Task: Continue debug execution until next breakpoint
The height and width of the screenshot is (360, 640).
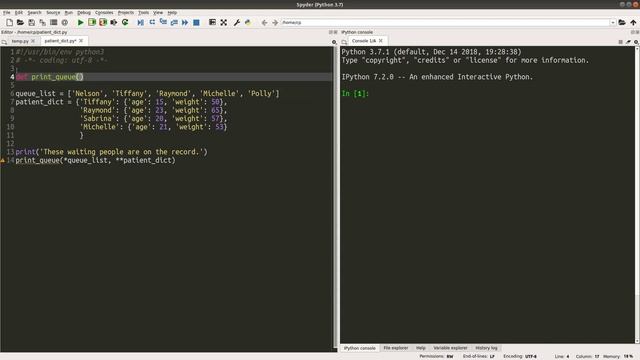Action: point(185,22)
